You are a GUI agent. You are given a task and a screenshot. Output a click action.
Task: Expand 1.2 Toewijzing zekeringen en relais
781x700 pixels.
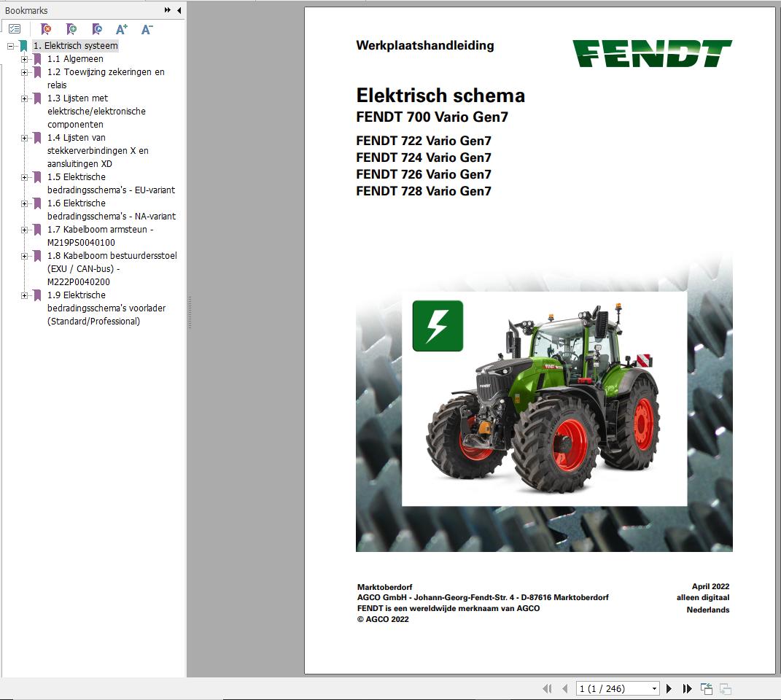coord(24,72)
